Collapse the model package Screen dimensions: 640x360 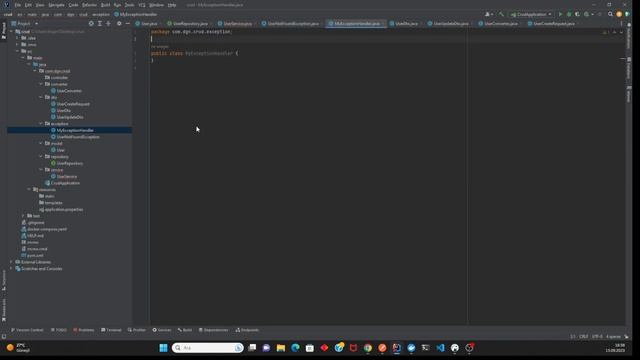pyautogui.click(x=41, y=143)
